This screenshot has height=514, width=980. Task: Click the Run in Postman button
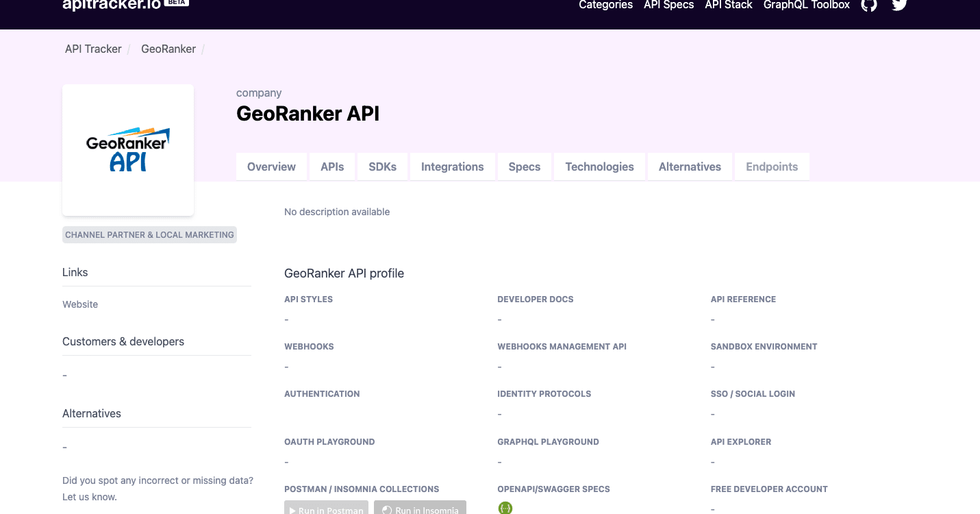[x=326, y=508]
